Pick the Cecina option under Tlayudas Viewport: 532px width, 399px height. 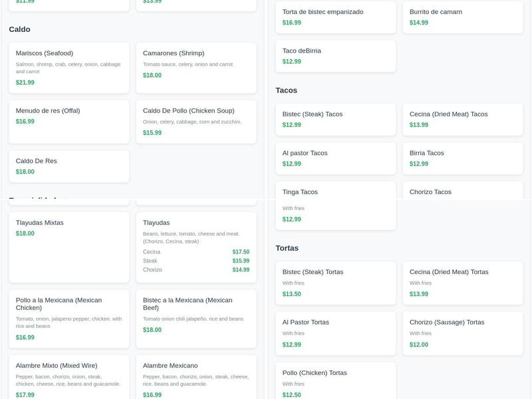196,252
